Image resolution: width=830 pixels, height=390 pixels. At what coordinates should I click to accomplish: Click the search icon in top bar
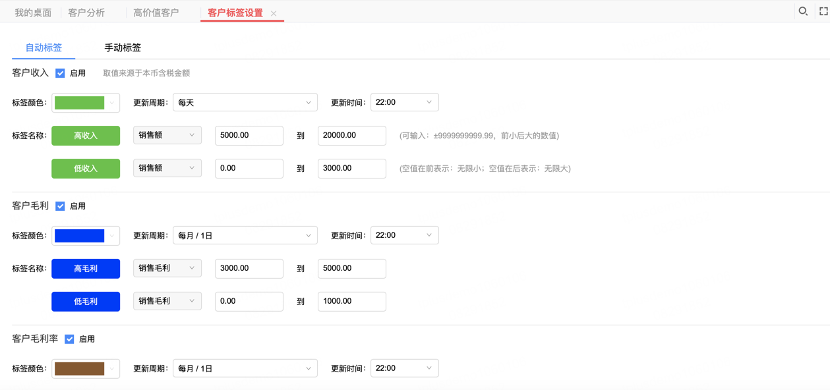(803, 11)
